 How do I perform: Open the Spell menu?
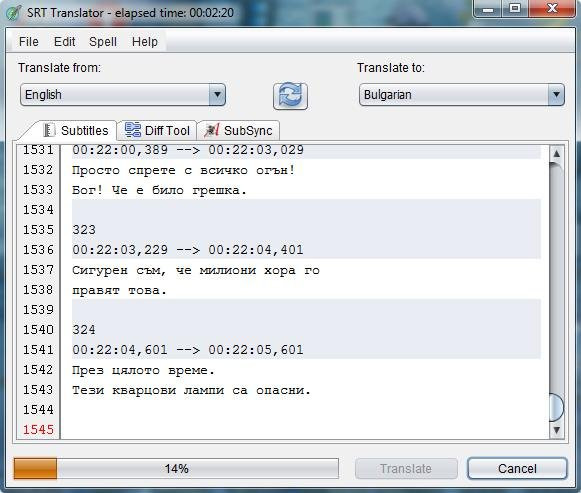(x=103, y=41)
